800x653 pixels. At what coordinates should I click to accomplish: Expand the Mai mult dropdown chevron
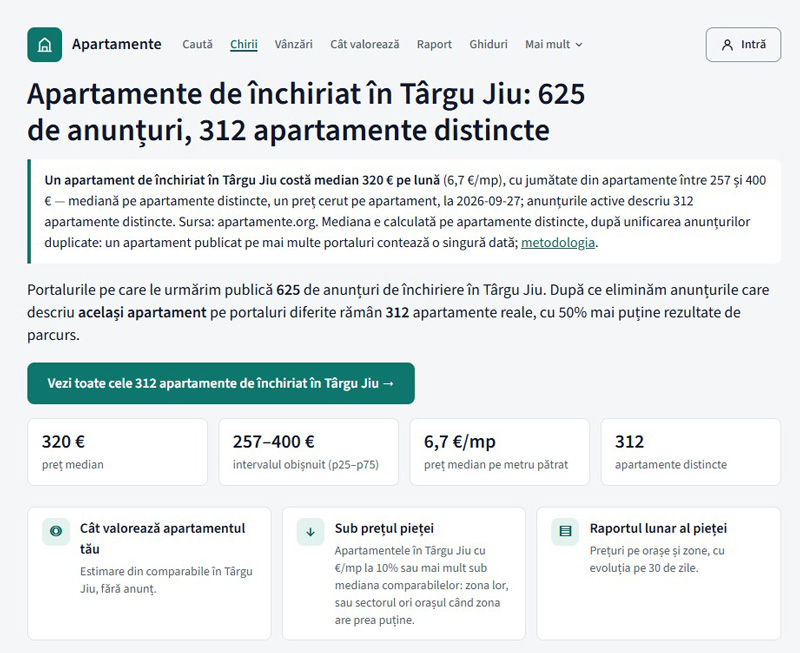click(x=579, y=45)
